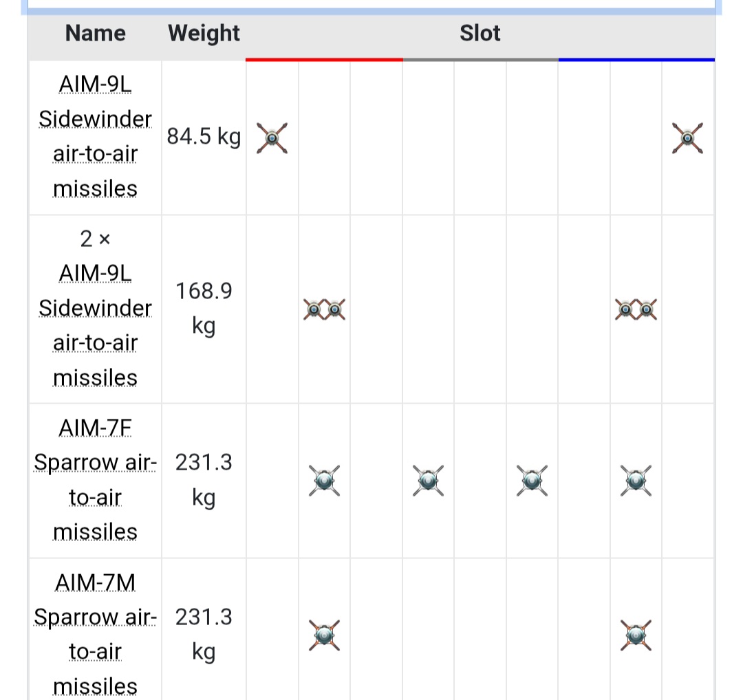Select the AIM-7M Sparrow icon in slot eight
Image resolution: width=743 pixels, height=700 pixels.
636,635
